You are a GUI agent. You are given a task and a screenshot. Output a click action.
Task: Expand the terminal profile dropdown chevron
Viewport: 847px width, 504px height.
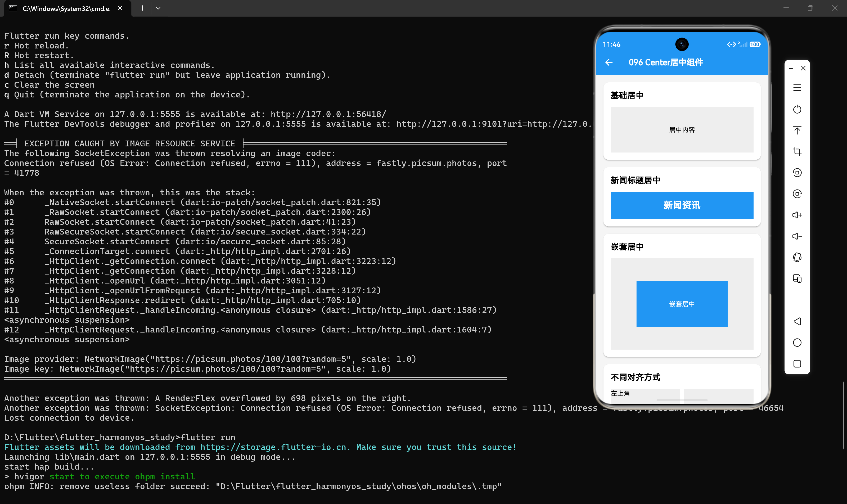(158, 8)
